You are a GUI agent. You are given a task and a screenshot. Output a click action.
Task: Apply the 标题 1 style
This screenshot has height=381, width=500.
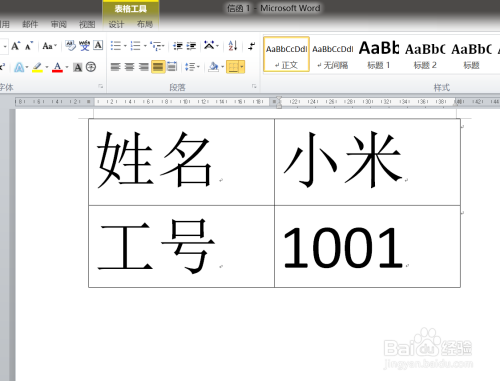[379, 54]
